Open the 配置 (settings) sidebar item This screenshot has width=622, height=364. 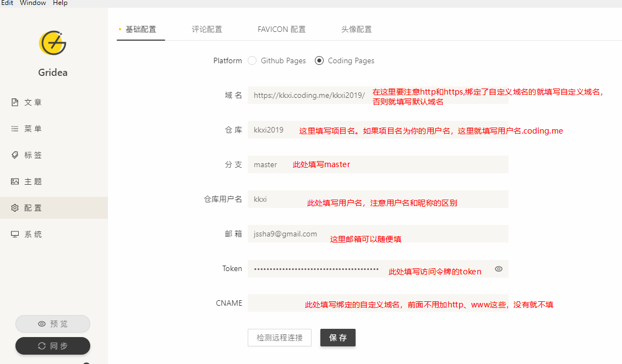[54, 208]
